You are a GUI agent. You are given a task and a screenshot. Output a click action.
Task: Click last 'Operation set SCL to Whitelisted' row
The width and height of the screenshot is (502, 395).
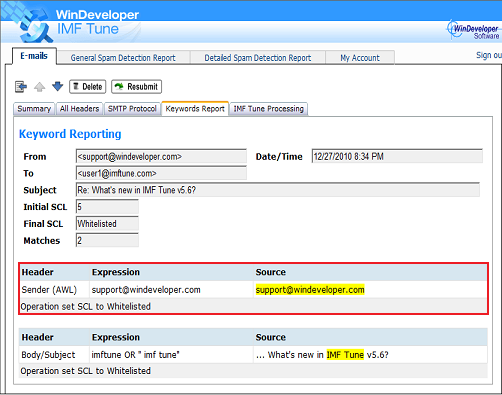253,371
